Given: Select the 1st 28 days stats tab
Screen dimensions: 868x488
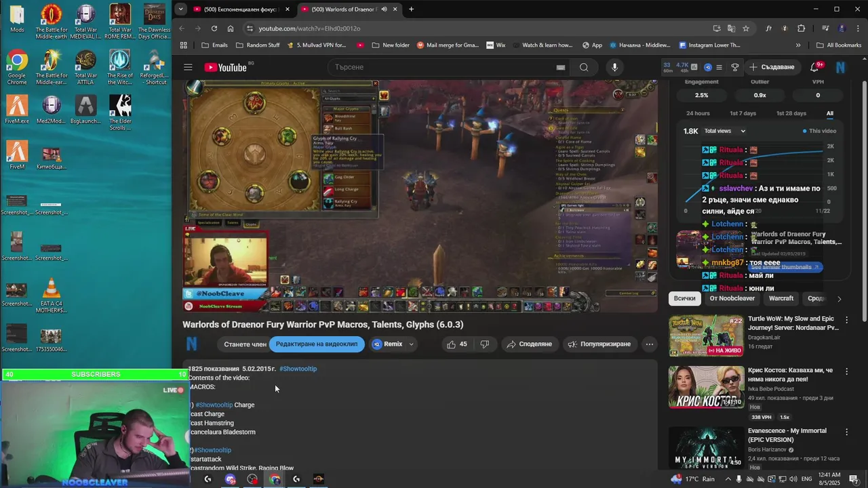Looking at the screenshot, I should (x=791, y=113).
